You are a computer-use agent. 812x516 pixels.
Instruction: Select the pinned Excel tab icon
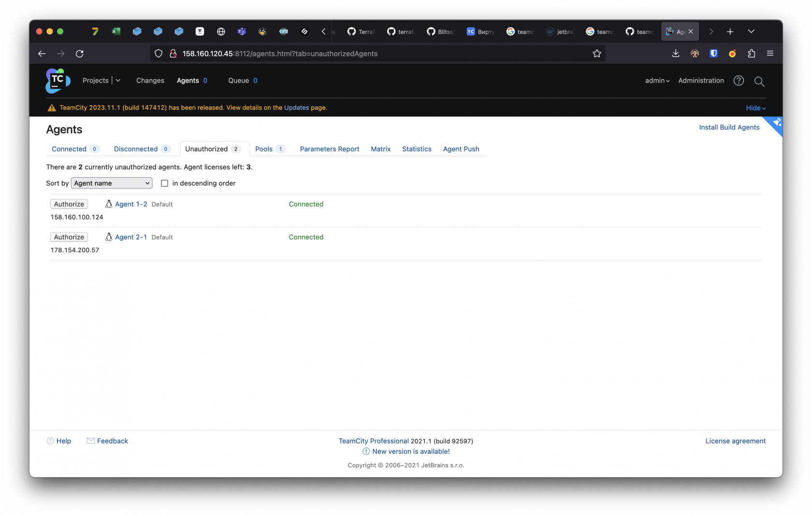click(116, 31)
